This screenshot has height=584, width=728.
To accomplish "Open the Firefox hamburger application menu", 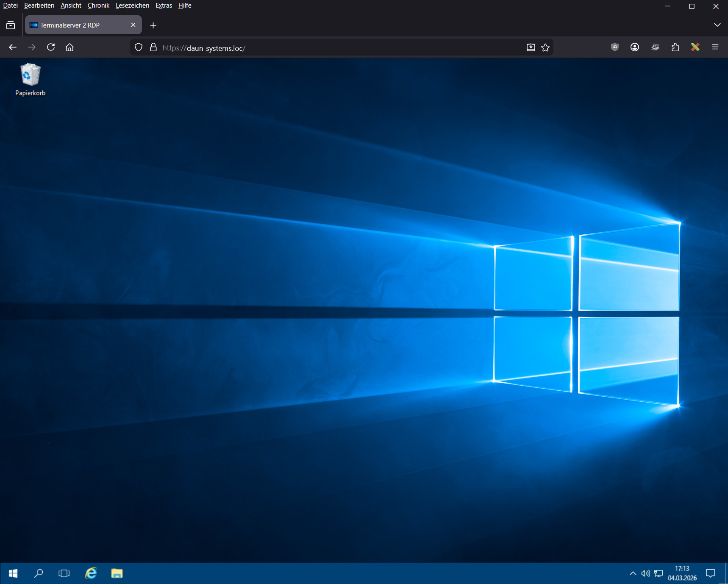I will [x=715, y=47].
